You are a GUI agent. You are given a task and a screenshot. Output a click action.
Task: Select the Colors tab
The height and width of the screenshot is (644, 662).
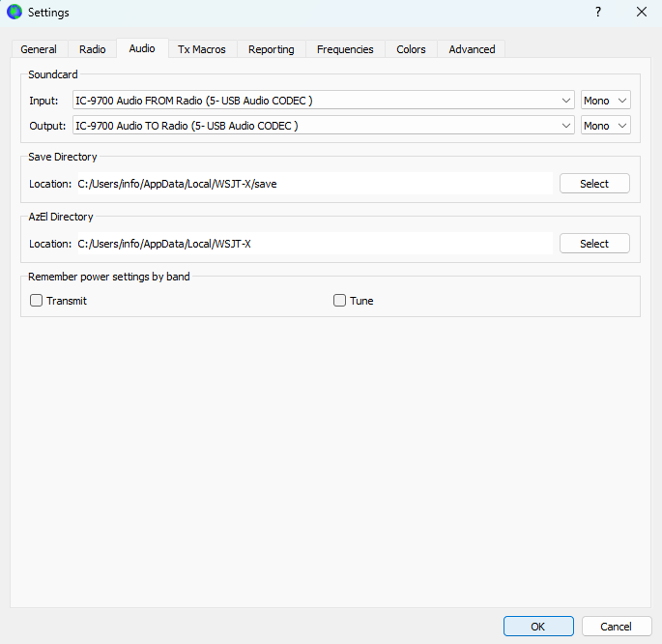coord(411,49)
